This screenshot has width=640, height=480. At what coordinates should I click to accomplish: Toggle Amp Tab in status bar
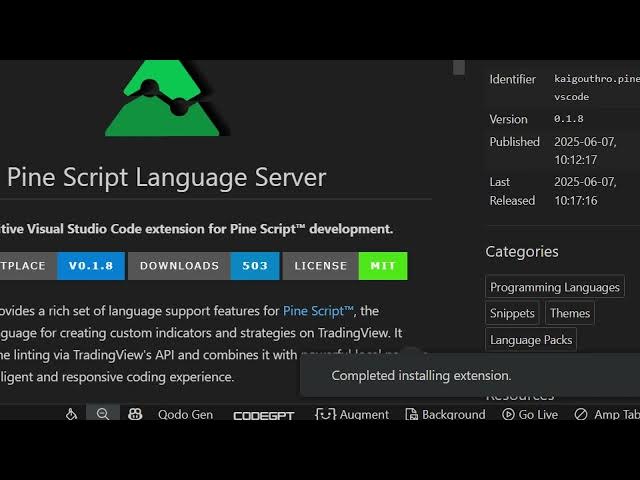607,414
